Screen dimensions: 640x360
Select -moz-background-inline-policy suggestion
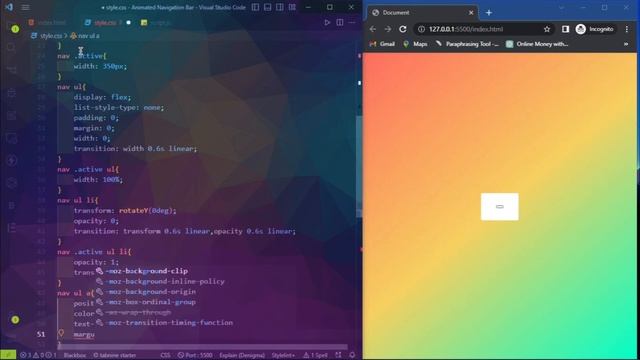coord(165,281)
